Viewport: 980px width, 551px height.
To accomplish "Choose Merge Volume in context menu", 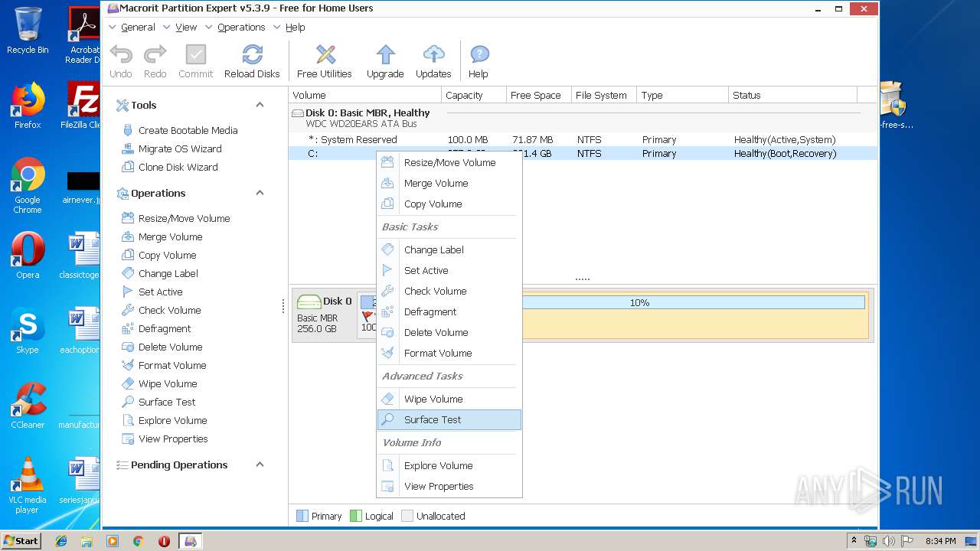I will click(449, 183).
